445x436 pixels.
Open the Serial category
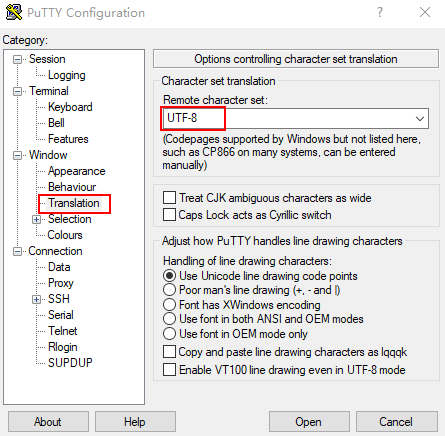point(61,315)
